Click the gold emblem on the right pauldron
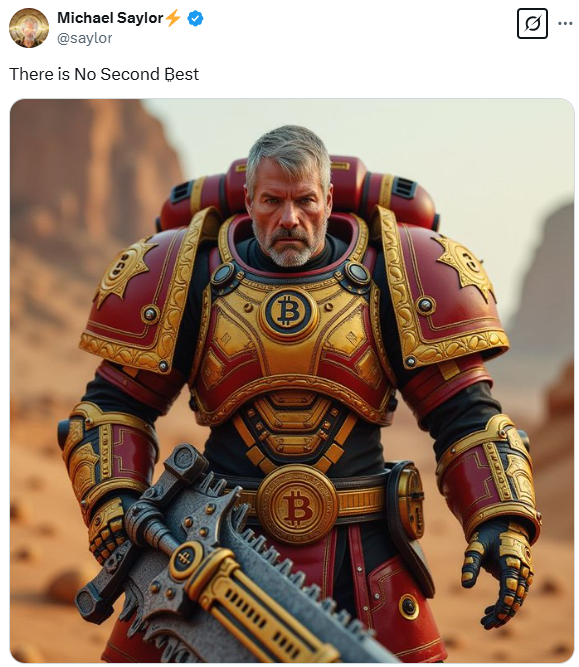The height and width of the screenshot is (667, 579). (x=465, y=266)
